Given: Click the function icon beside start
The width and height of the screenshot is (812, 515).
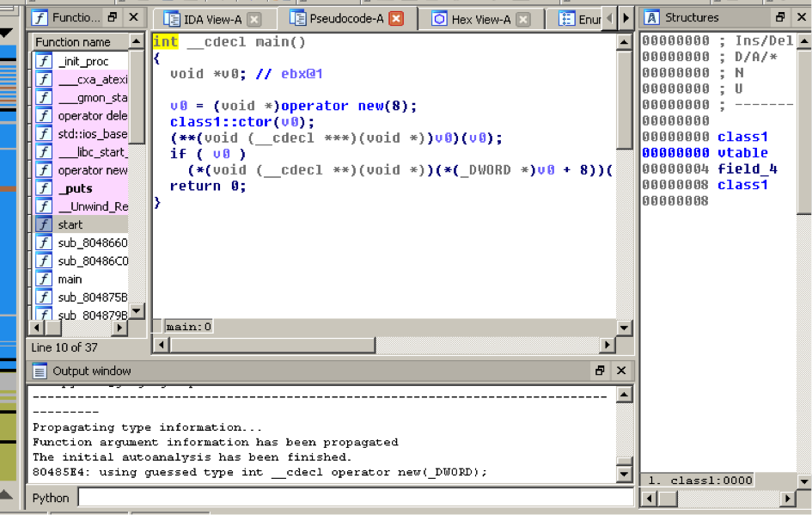Looking at the screenshot, I should [44, 224].
